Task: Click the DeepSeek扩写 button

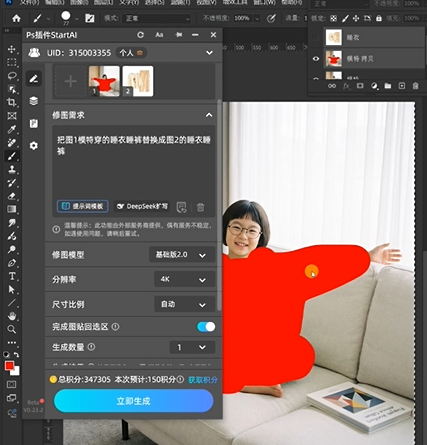Action: pos(142,206)
